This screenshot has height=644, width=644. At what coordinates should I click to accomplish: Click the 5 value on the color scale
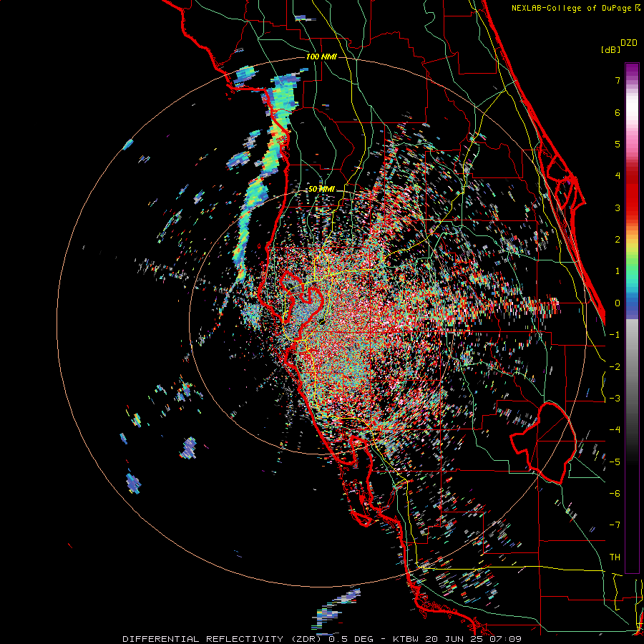click(x=618, y=144)
